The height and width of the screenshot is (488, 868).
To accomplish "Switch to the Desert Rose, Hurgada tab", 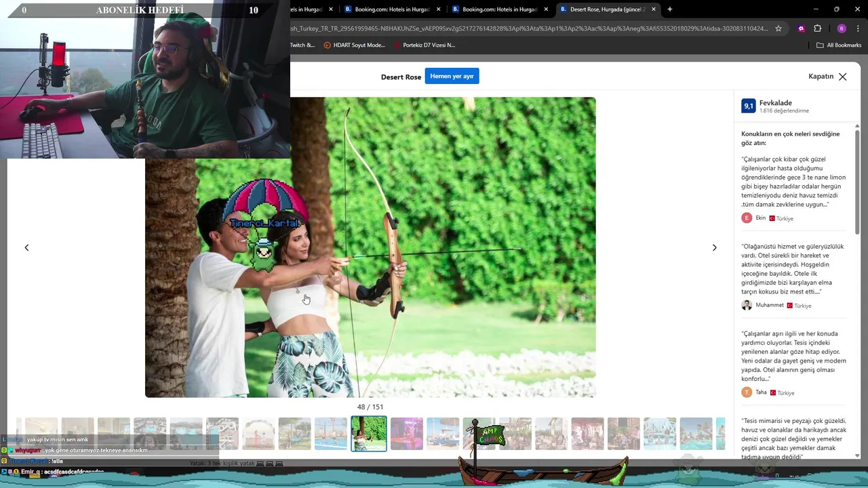I will pyautogui.click(x=607, y=9).
